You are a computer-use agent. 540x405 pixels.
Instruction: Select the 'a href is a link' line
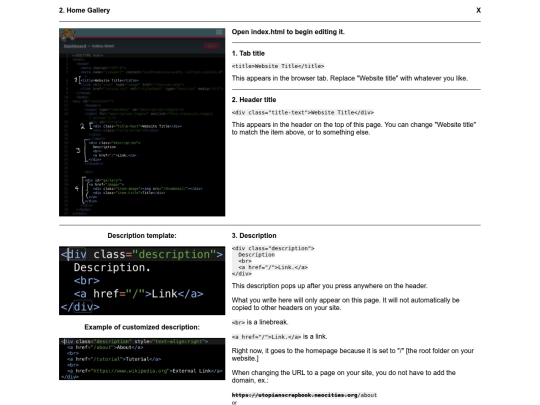pyautogui.click(x=279, y=336)
